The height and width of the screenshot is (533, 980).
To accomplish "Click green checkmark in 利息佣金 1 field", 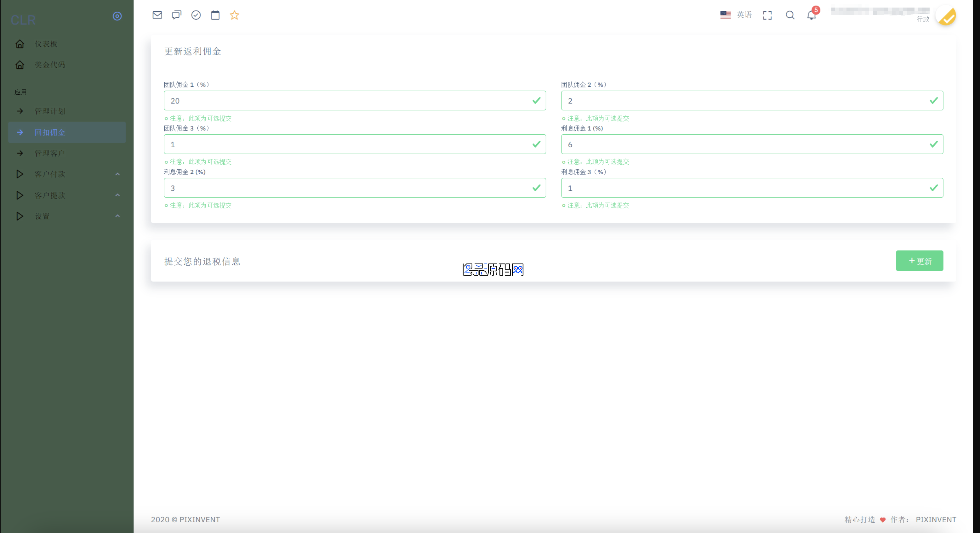I will point(934,144).
